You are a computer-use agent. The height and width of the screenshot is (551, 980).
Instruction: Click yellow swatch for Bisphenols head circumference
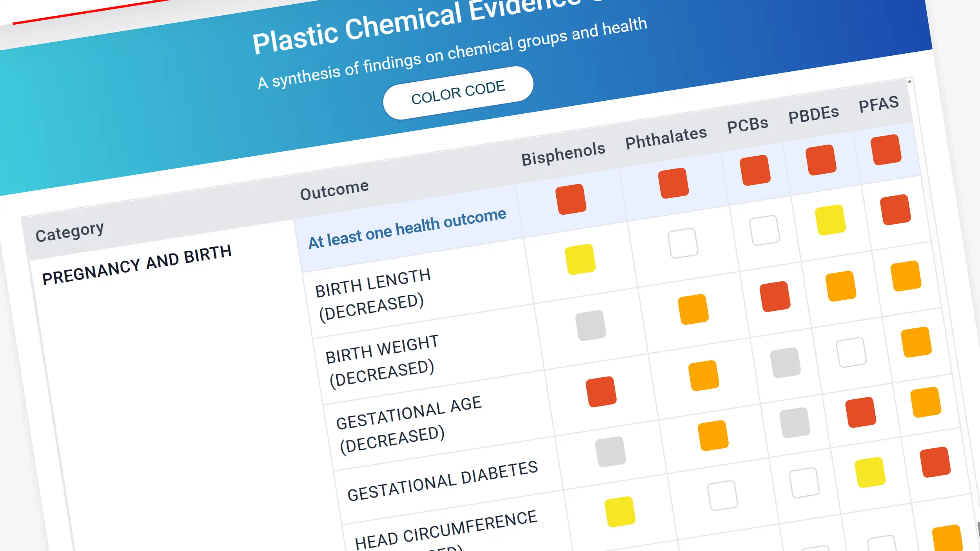click(x=620, y=511)
